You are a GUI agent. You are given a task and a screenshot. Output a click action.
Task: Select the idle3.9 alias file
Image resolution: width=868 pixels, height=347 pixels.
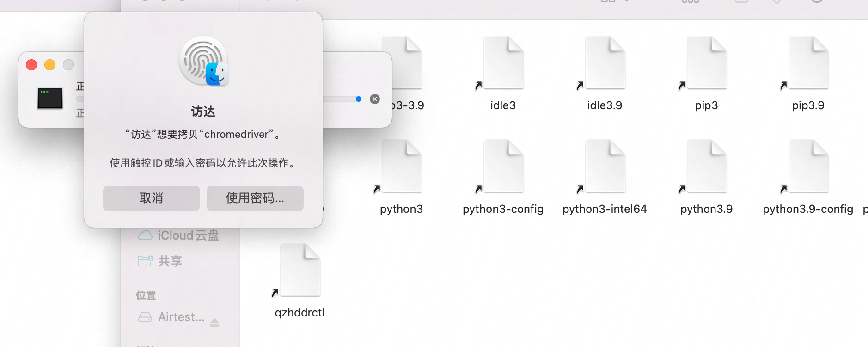(x=605, y=63)
